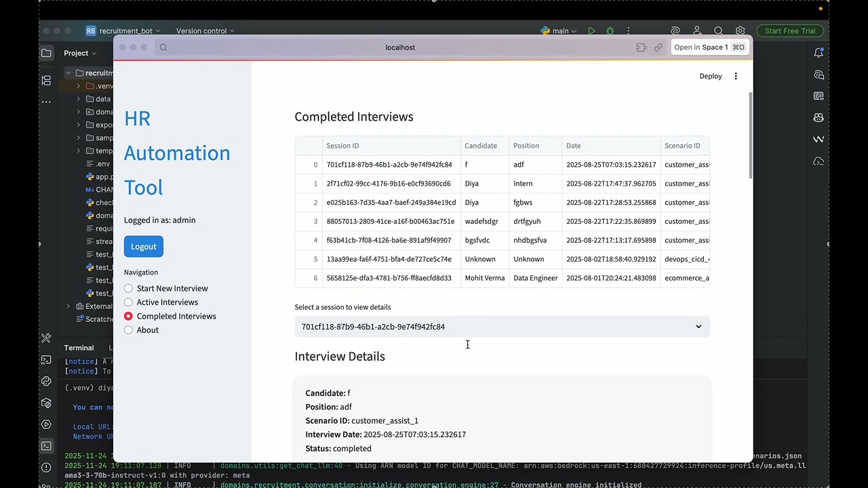
Task: Click the browser page vertical scrollbar
Action: [x=750, y=136]
